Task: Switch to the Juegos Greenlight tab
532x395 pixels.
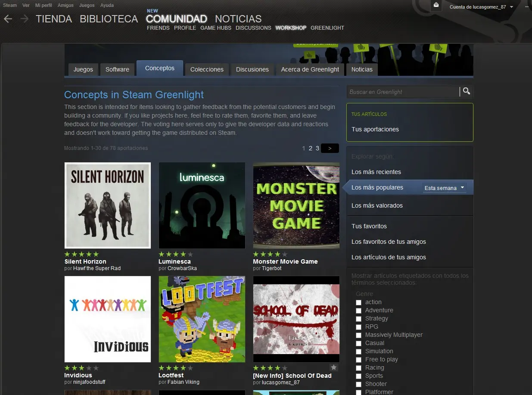Action: 83,69
